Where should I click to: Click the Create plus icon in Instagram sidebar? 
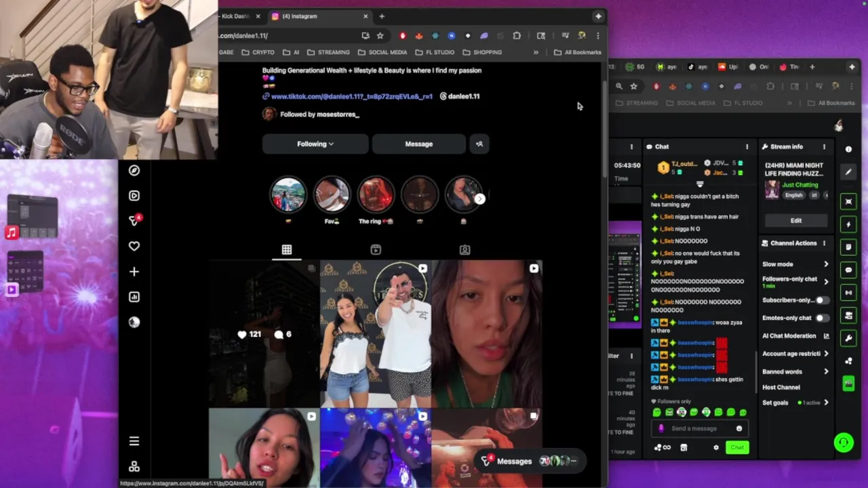pyautogui.click(x=134, y=272)
